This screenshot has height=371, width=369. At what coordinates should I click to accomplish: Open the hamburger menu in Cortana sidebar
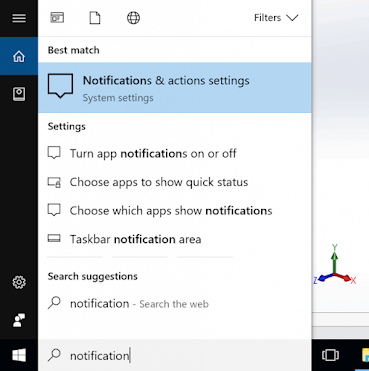[19, 18]
